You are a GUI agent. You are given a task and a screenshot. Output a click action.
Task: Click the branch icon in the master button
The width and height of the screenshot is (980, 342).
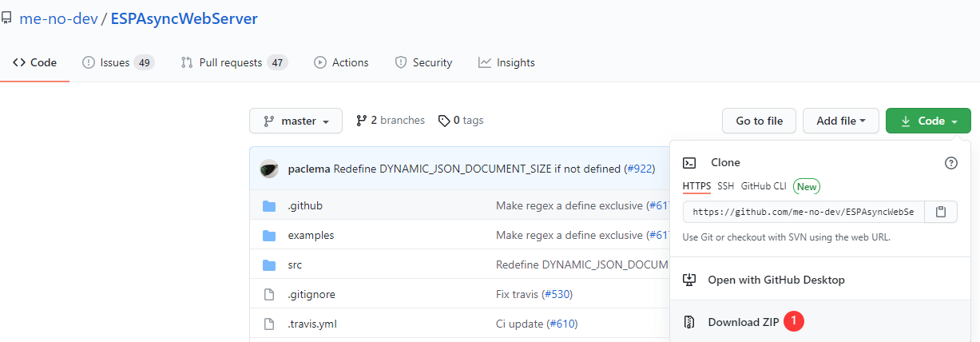coord(269,121)
